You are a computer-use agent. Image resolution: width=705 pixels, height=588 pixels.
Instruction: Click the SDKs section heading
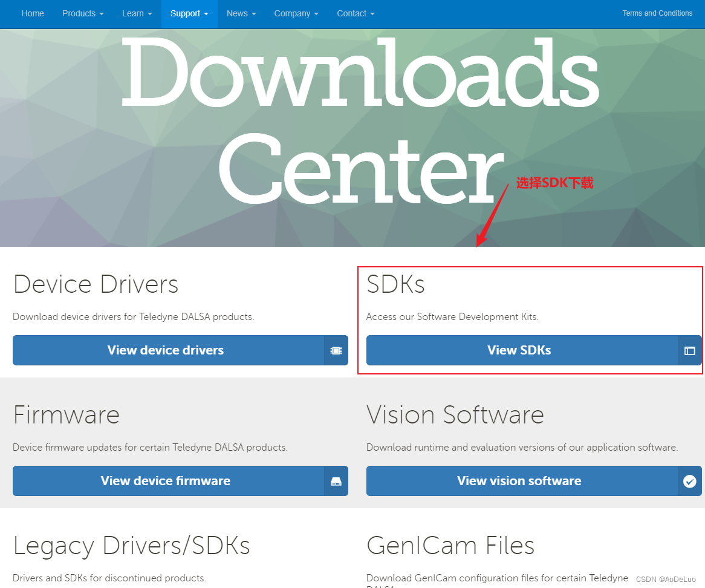pyautogui.click(x=395, y=284)
